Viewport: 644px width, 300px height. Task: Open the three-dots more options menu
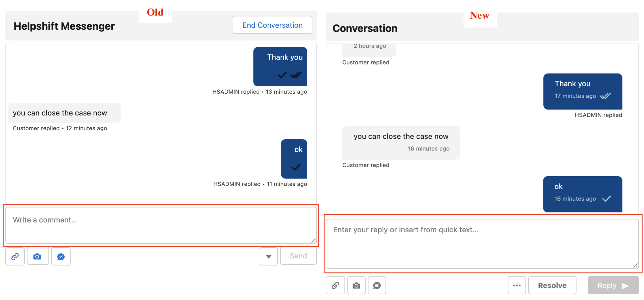click(x=516, y=285)
